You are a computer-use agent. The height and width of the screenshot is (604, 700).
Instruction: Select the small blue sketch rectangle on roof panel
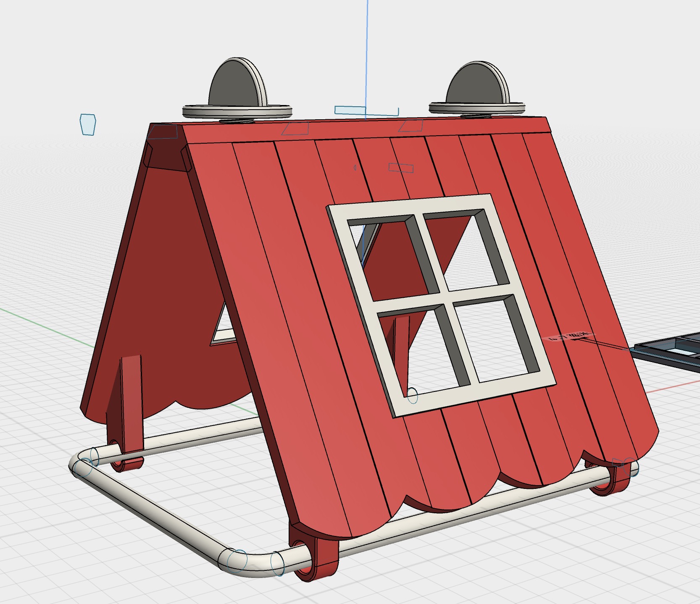[x=401, y=168]
